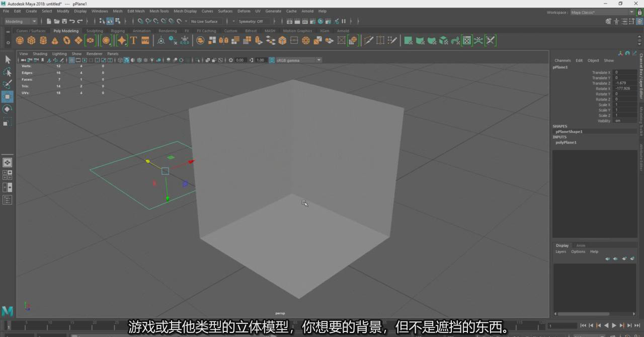Open the Workspace Maya Classic dropdown
644x337 pixels.
pyautogui.click(x=602, y=12)
